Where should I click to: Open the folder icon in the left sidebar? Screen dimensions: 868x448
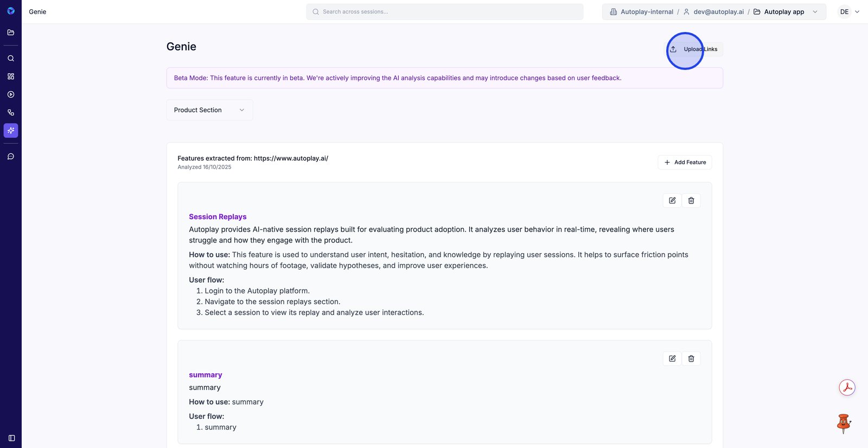(11, 33)
